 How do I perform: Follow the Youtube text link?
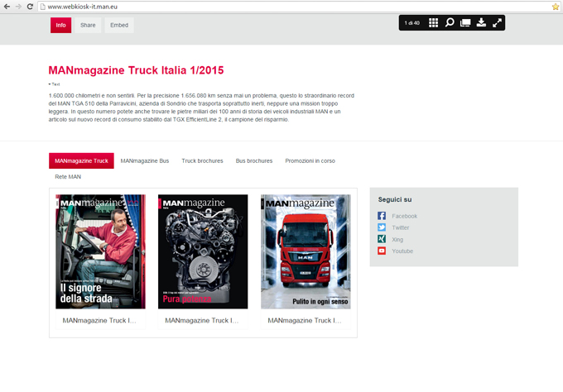coord(402,251)
